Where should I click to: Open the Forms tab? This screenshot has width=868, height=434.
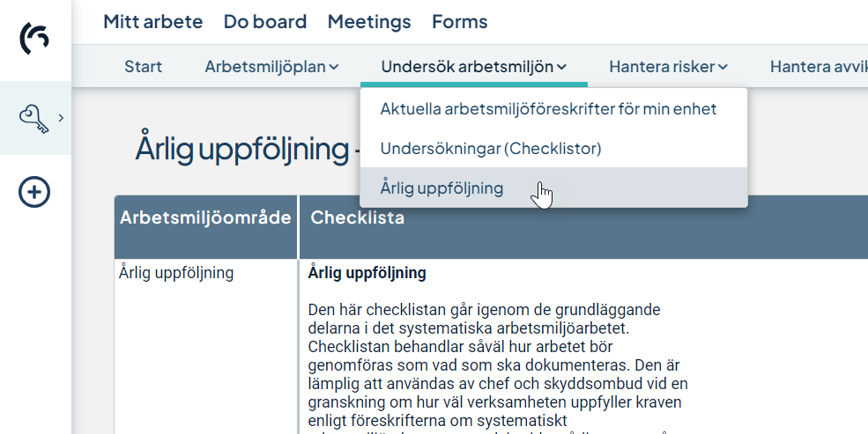[460, 21]
